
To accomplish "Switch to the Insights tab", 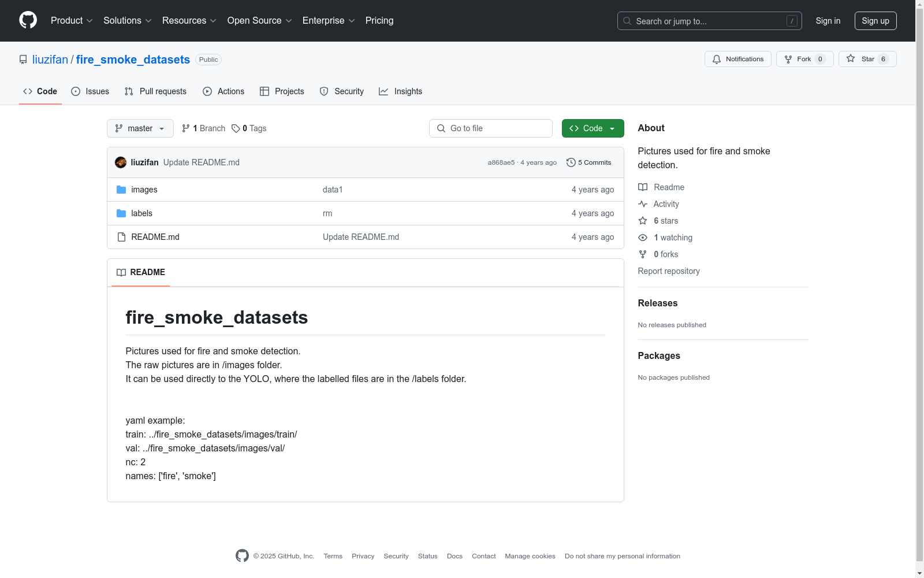I will click(400, 91).
